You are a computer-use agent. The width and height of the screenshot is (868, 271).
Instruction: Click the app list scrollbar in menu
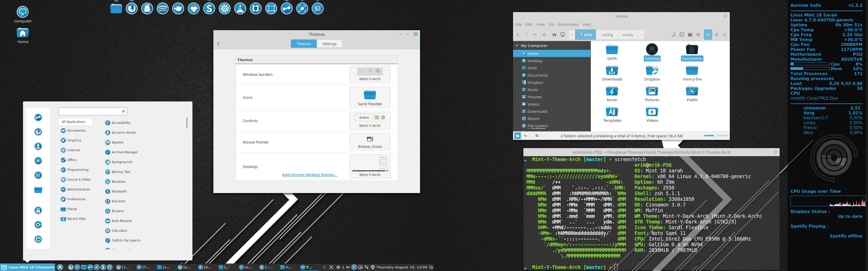(187, 123)
